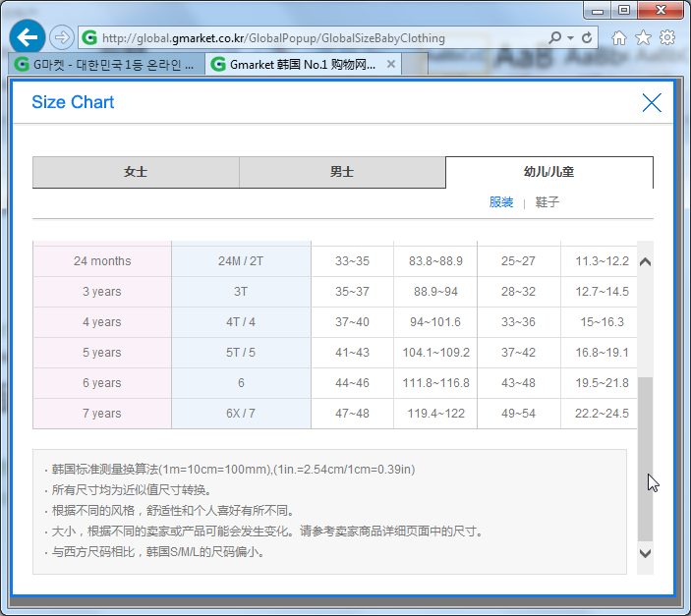Screen dimensions: 691x616
Task: Open the 鞋子 shoes size link
Action: click(547, 202)
